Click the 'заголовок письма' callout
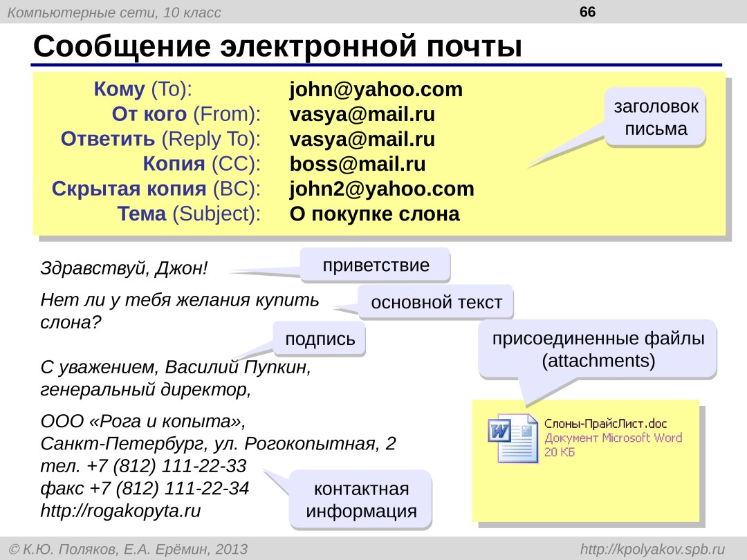This screenshot has height=560, width=747. click(656, 117)
